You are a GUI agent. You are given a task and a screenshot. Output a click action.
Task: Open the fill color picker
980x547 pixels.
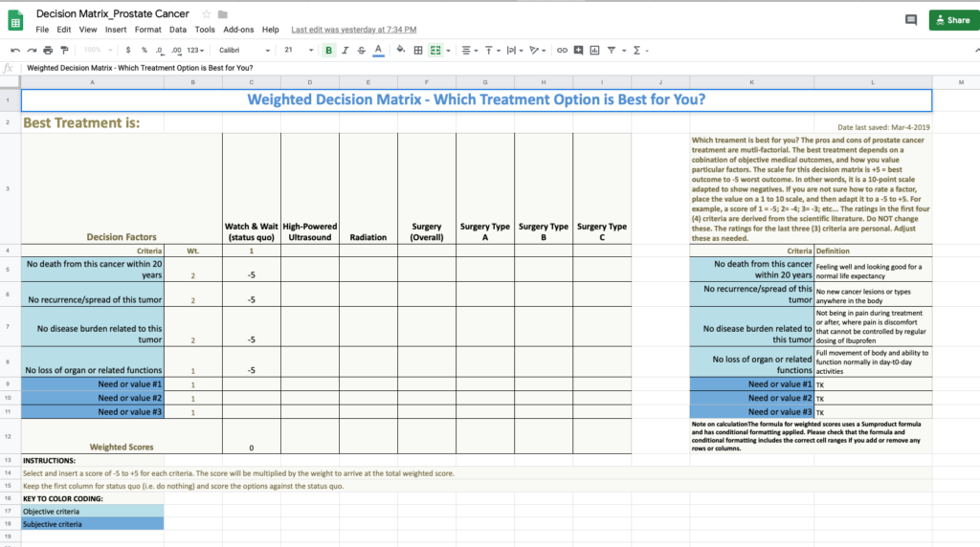(401, 51)
